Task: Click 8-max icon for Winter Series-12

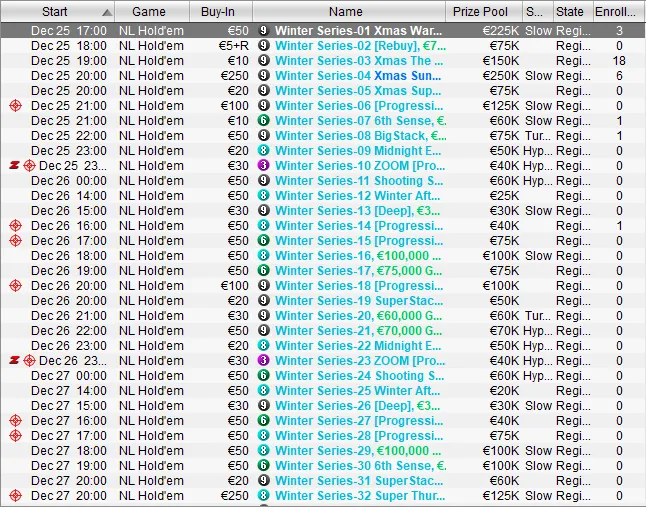Action: tap(264, 195)
